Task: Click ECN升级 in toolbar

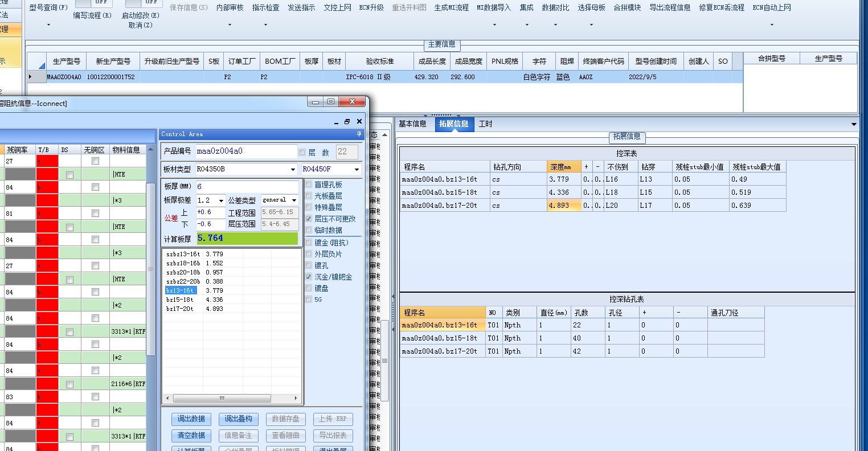Action: click(371, 8)
